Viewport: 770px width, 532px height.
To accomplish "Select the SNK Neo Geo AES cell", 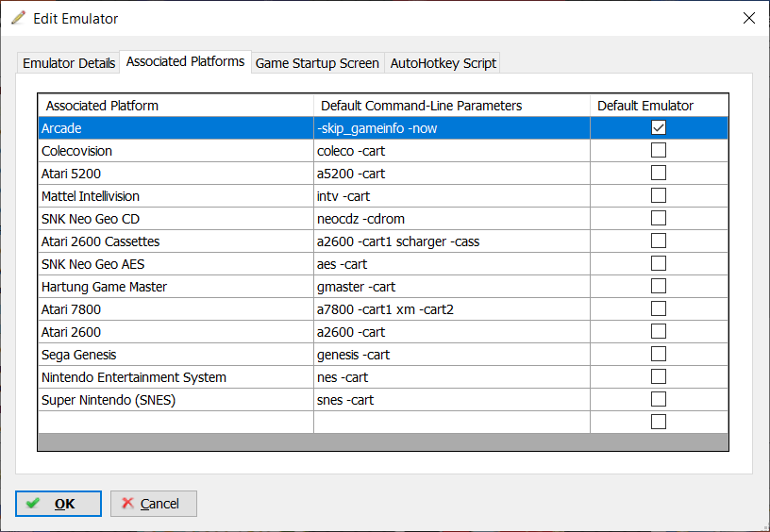I will (176, 263).
